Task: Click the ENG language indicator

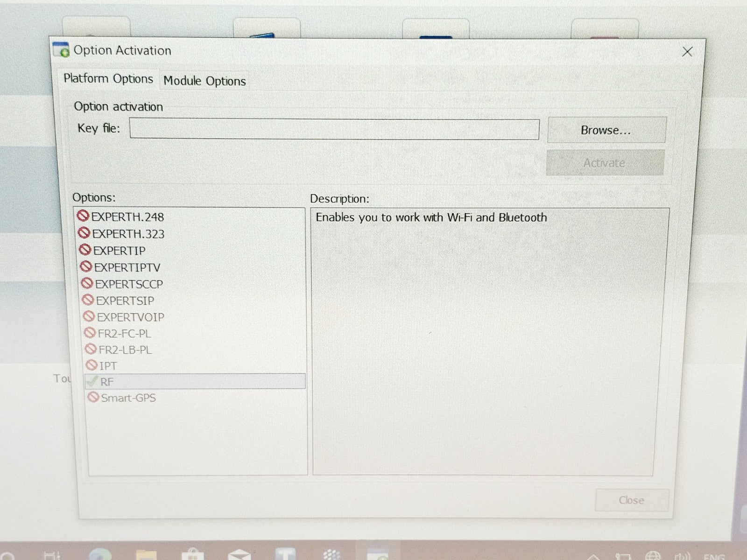Action: pyautogui.click(x=713, y=556)
